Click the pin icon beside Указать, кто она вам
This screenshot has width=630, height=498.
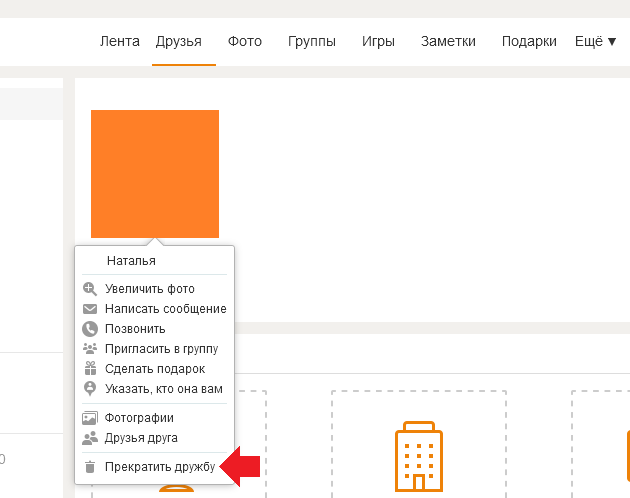tap(90, 389)
